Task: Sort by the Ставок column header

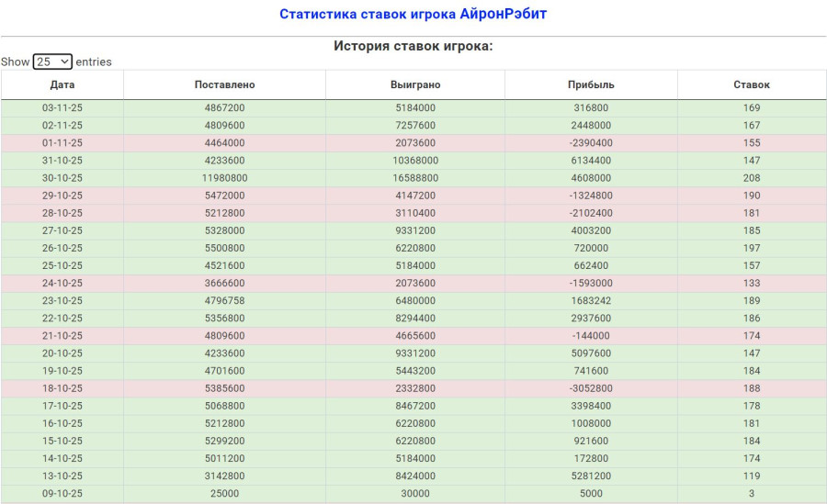Action: (x=752, y=84)
